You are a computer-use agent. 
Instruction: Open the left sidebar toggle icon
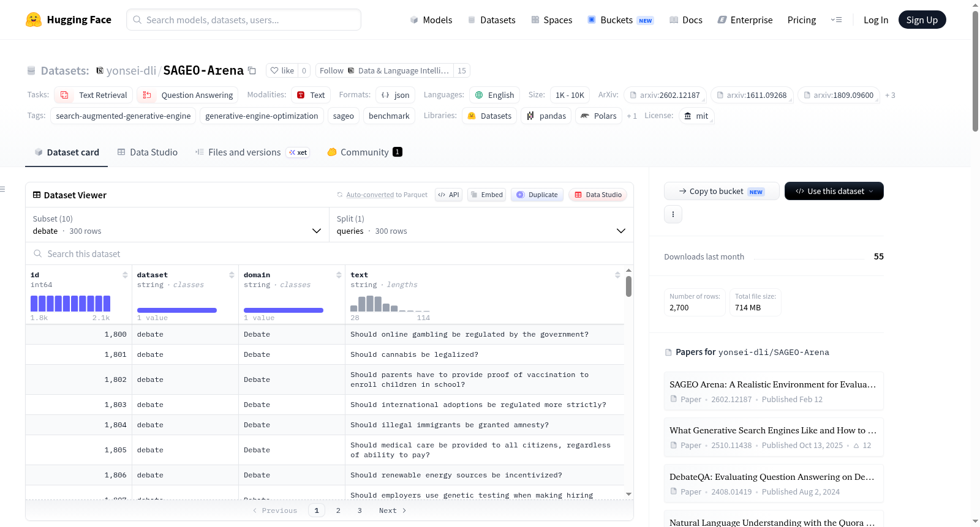(x=2, y=189)
